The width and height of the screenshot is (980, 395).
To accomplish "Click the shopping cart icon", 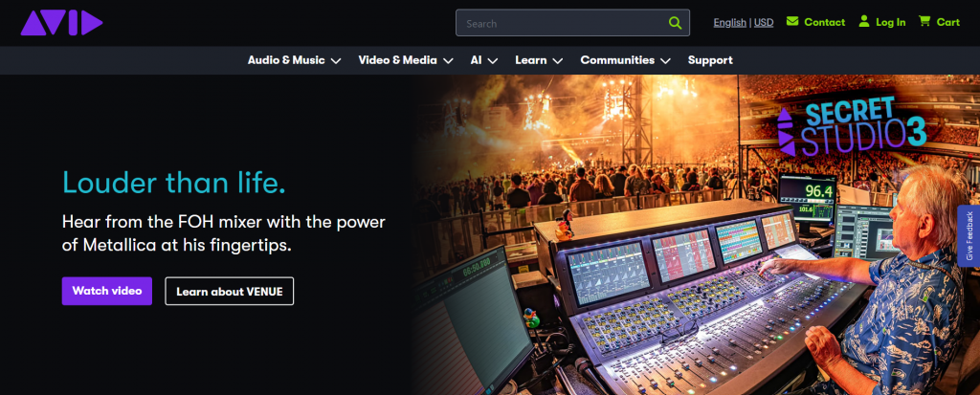I will coord(924,21).
